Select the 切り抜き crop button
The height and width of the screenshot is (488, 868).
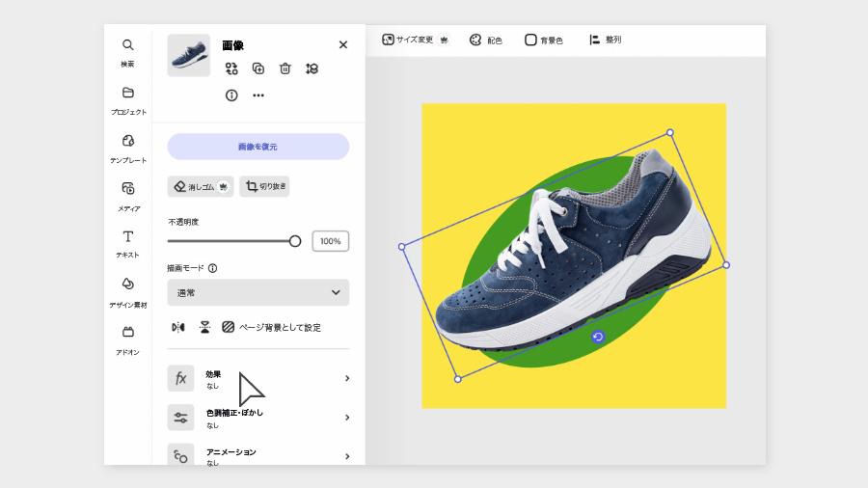(264, 186)
